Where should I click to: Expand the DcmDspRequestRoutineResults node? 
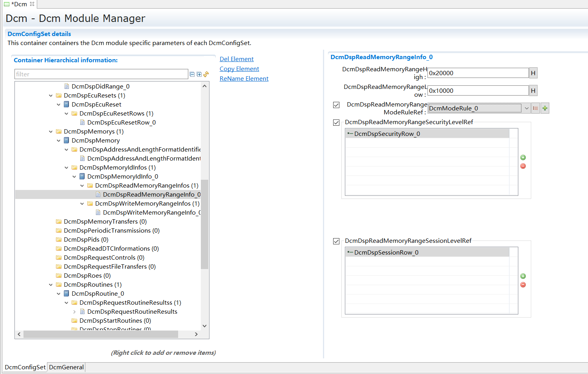click(x=74, y=312)
